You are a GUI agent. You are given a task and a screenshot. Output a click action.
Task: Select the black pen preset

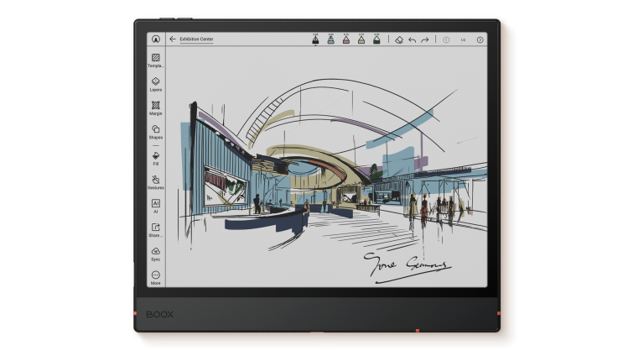pos(315,39)
